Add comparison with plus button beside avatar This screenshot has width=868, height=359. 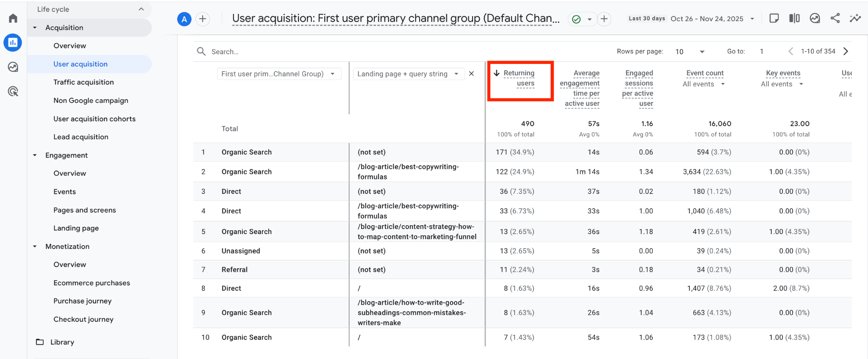(x=203, y=19)
